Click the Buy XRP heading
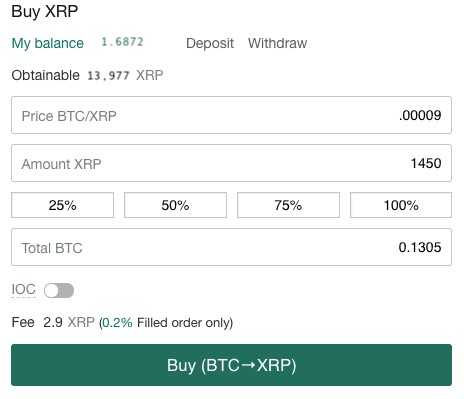 pos(45,12)
